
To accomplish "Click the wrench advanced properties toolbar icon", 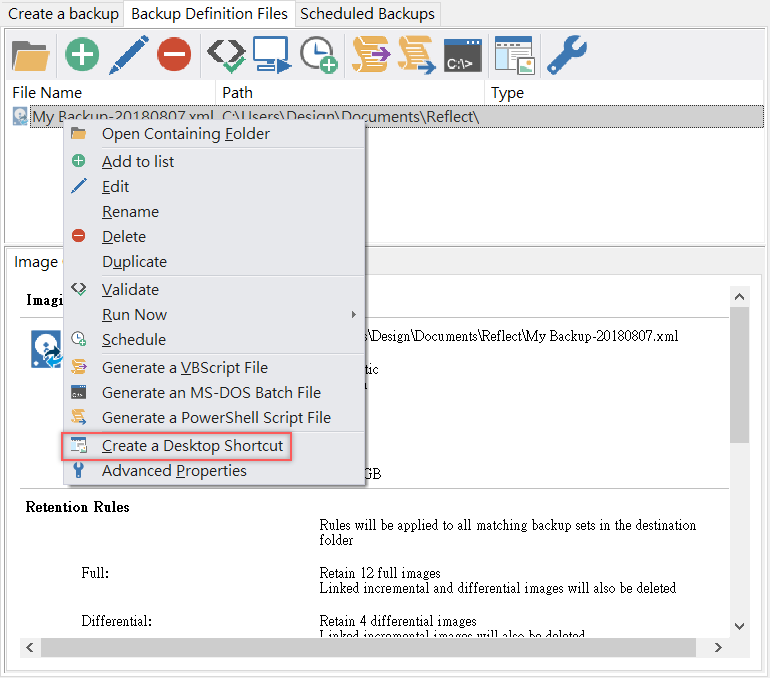I will coord(567,54).
